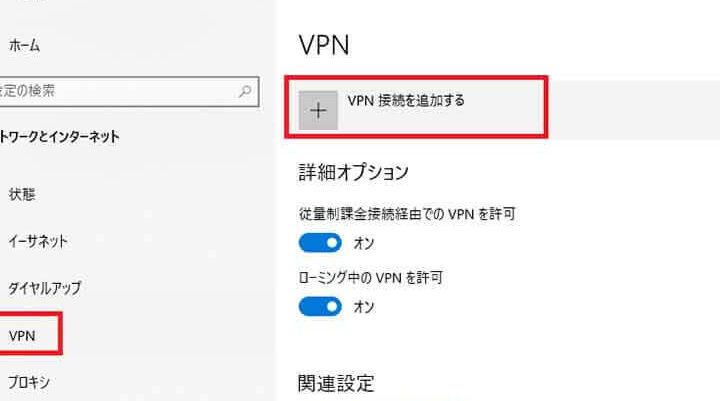Screen dimensions: 720x401
Task: Go to ホーム in the sidebar
Action: (x=24, y=45)
